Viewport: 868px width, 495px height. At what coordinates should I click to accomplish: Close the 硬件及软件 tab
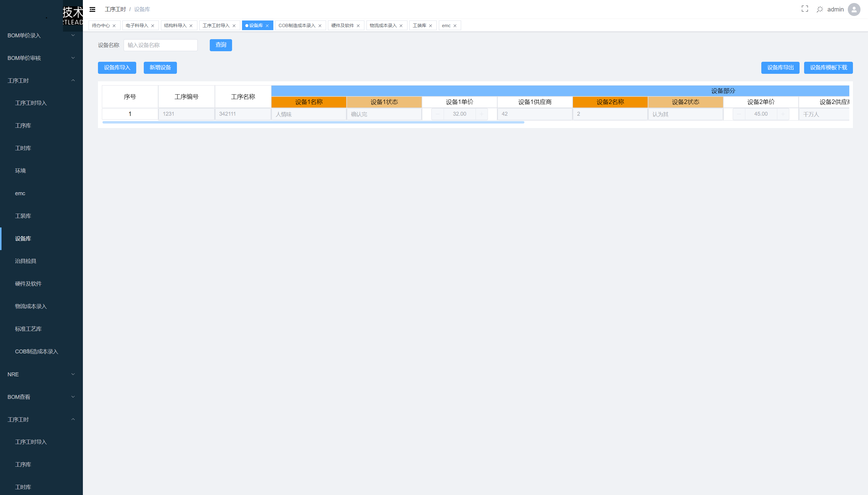358,26
